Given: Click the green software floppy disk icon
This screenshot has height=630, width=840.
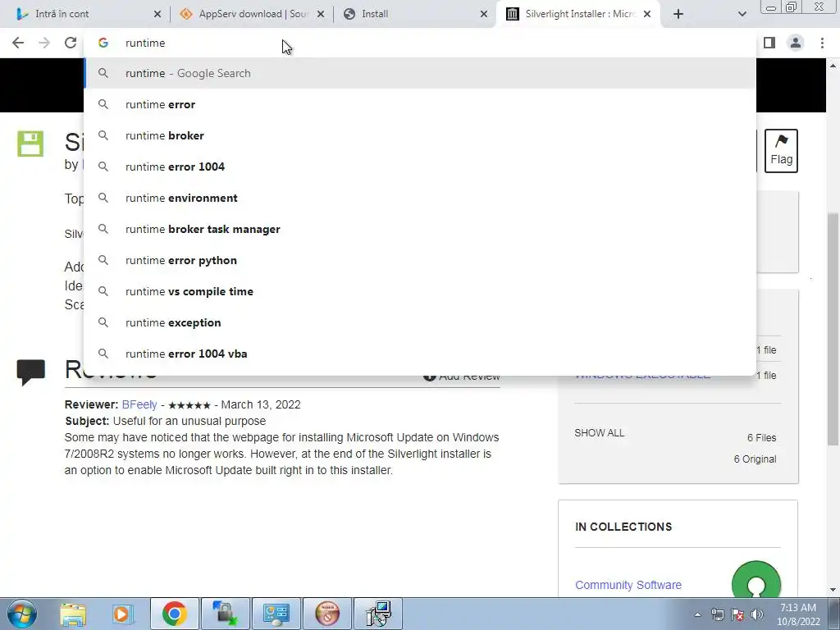Looking at the screenshot, I should click(x=30, y=144).
